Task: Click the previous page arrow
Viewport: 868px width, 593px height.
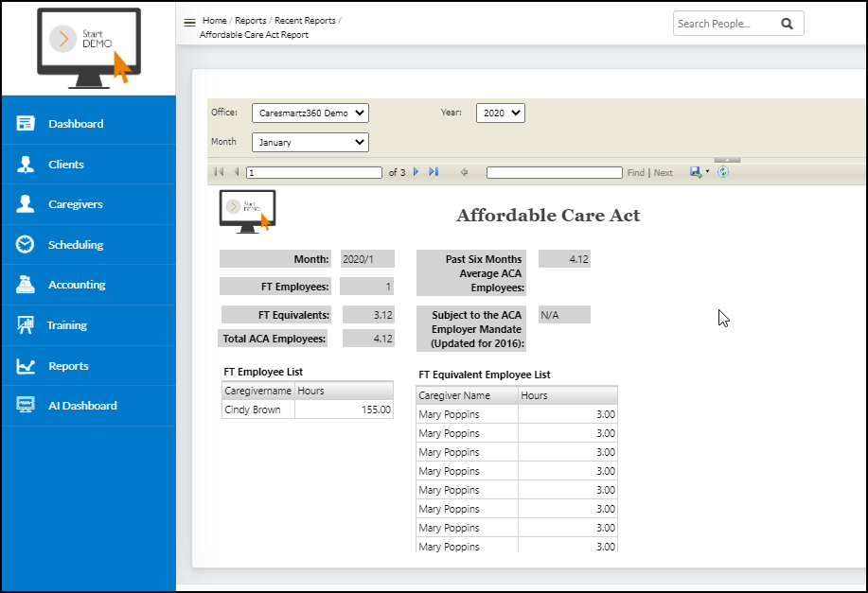Action: (x=236, y=172)
